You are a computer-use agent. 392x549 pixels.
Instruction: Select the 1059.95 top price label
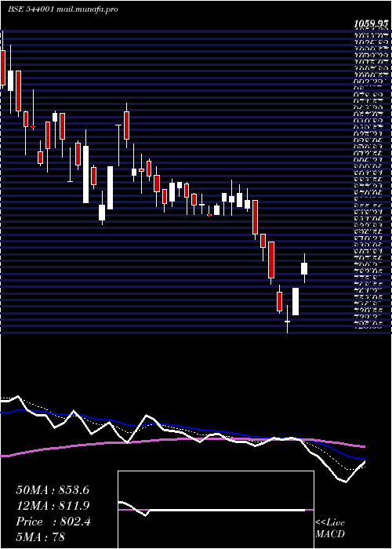371,24
